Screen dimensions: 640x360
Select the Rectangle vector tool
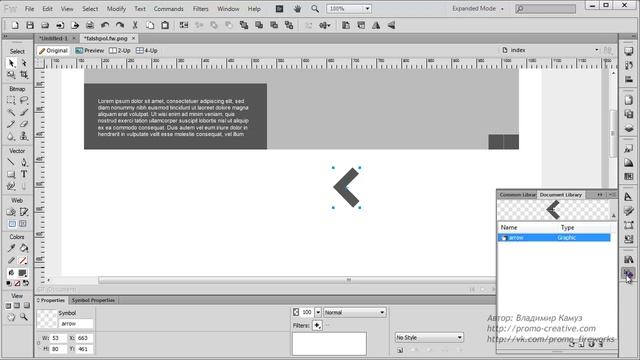pos(11,174)
